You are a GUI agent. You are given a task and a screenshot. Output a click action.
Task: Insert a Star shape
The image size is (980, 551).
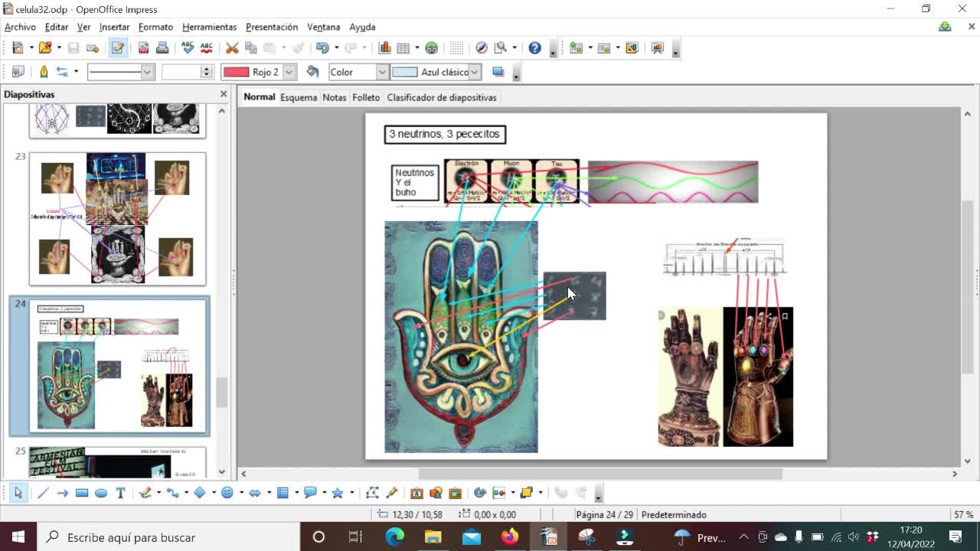click(x=338, y=493)
